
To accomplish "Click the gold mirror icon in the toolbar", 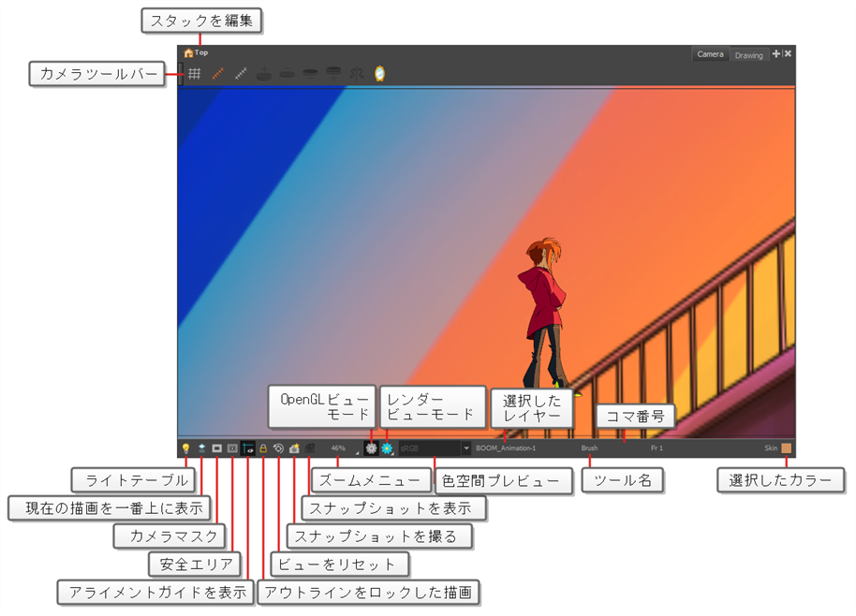I will (380, 73).
